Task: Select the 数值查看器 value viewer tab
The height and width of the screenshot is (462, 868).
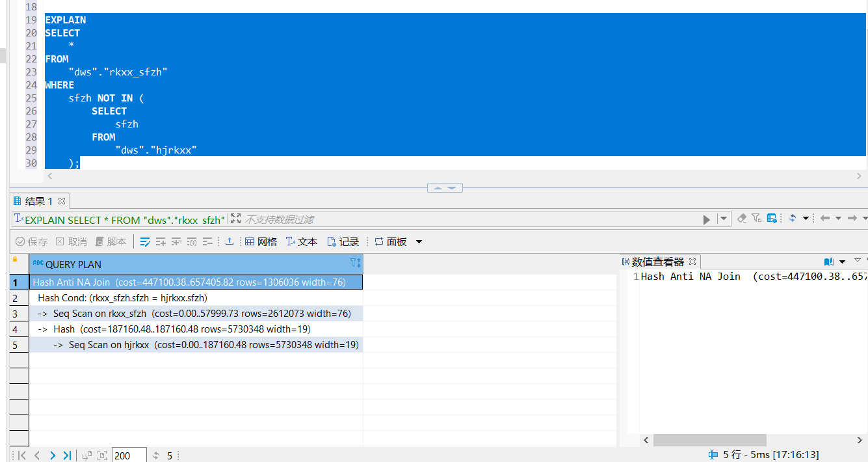Action: [x=657, y=262]
